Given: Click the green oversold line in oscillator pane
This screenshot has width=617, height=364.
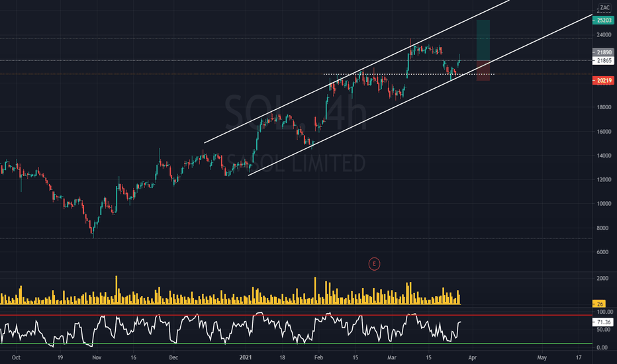Looking at the screenshot, I should point(296,343).
